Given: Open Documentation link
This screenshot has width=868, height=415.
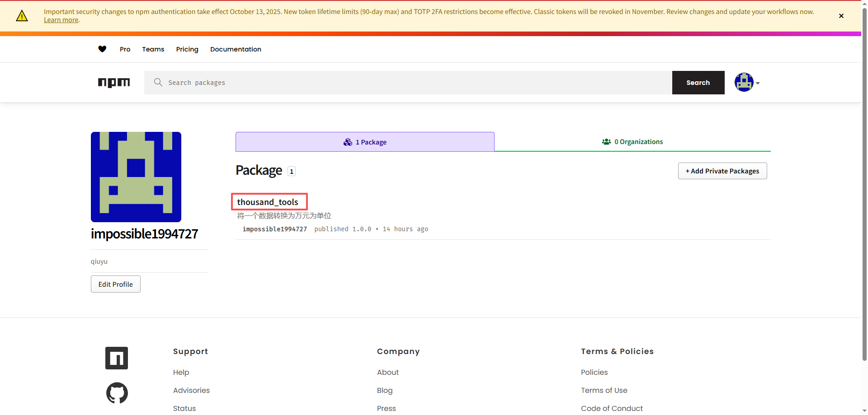Looking at the screenshot, I should (x=236, y=49).
